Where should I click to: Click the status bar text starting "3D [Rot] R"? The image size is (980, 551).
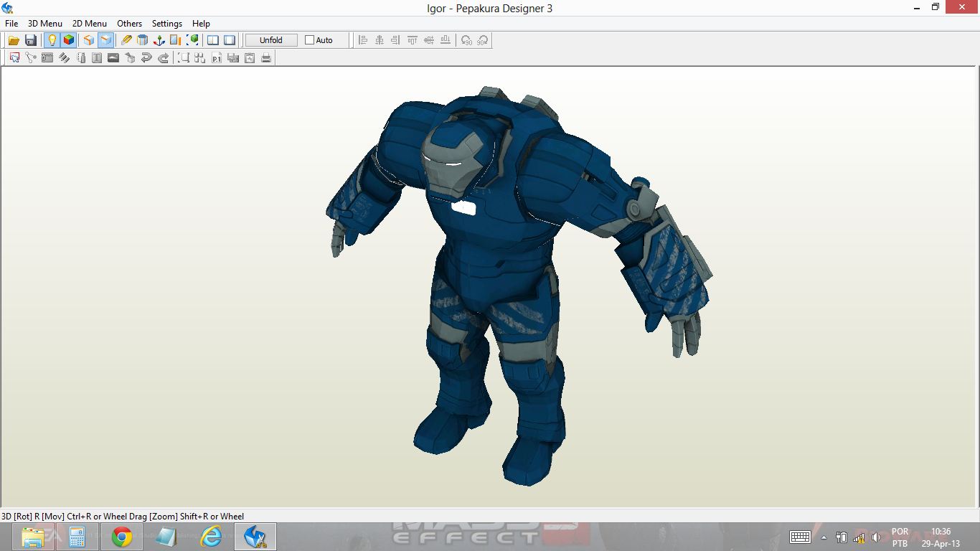123,517
